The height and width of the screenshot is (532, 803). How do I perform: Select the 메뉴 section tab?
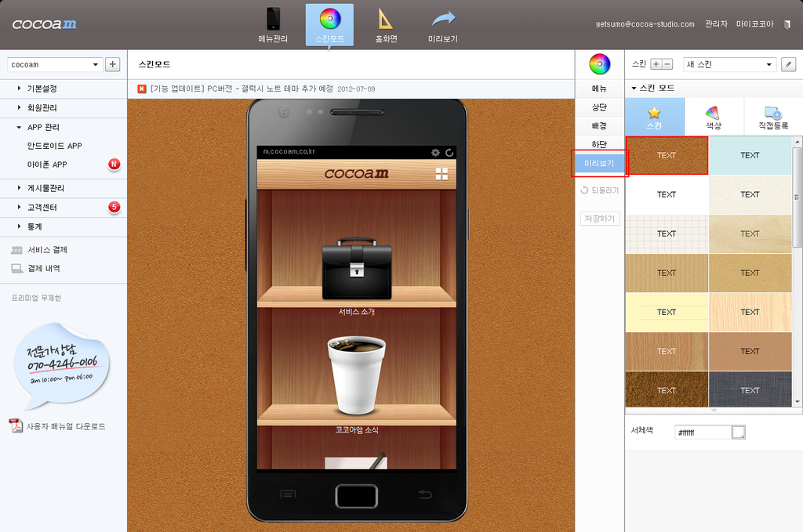click(x=600, y=89)
